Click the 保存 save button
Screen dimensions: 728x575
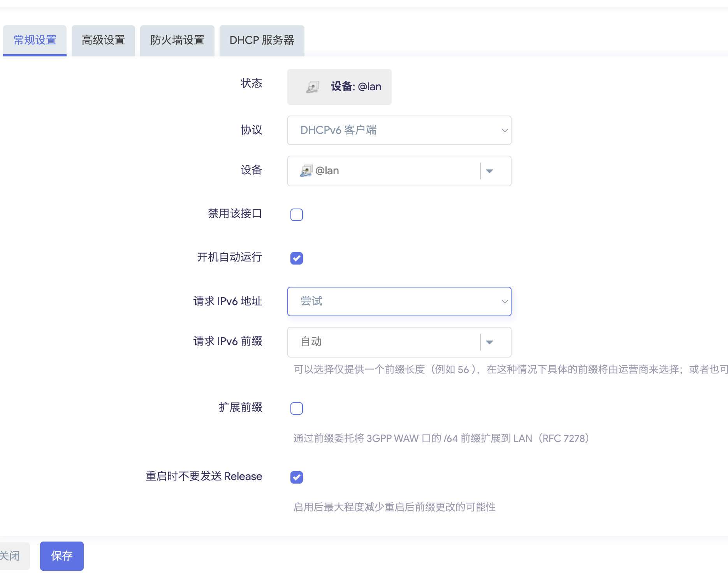(62, 556)
